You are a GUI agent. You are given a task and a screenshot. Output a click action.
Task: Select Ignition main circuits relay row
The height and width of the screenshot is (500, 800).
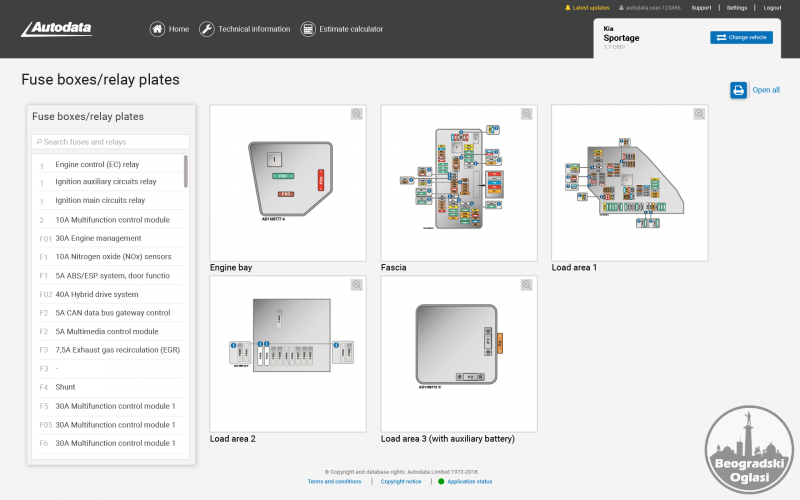(x=111, y=201)
